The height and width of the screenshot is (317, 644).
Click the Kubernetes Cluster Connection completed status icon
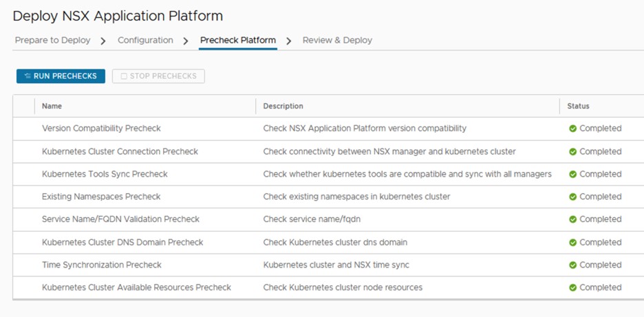pos(572,151)
